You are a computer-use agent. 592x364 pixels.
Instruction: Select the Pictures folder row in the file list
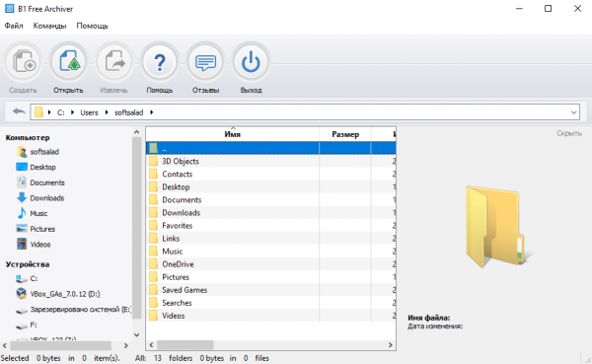[270, 277]
